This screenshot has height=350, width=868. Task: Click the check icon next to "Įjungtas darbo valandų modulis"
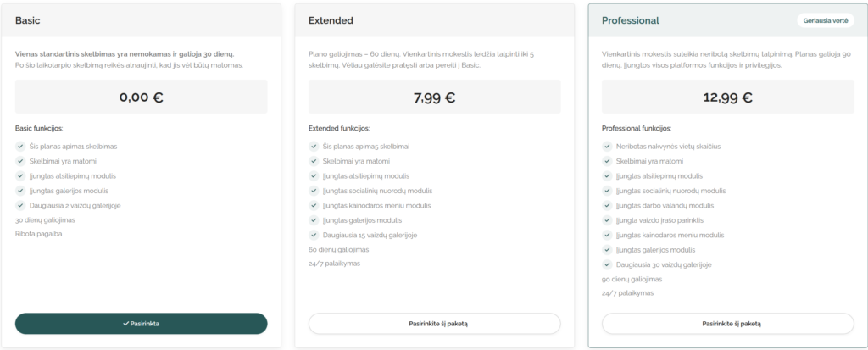pos(607,205)
